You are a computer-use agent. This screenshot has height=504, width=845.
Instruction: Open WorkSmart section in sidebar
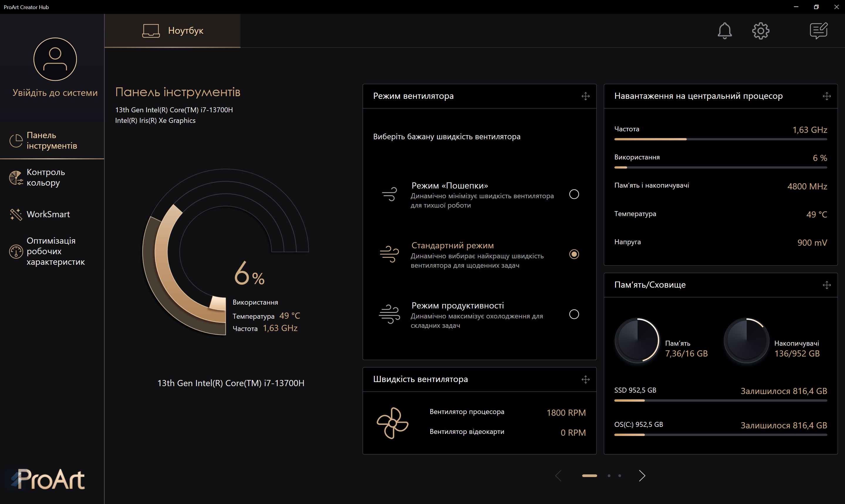[x=48, y=214]
